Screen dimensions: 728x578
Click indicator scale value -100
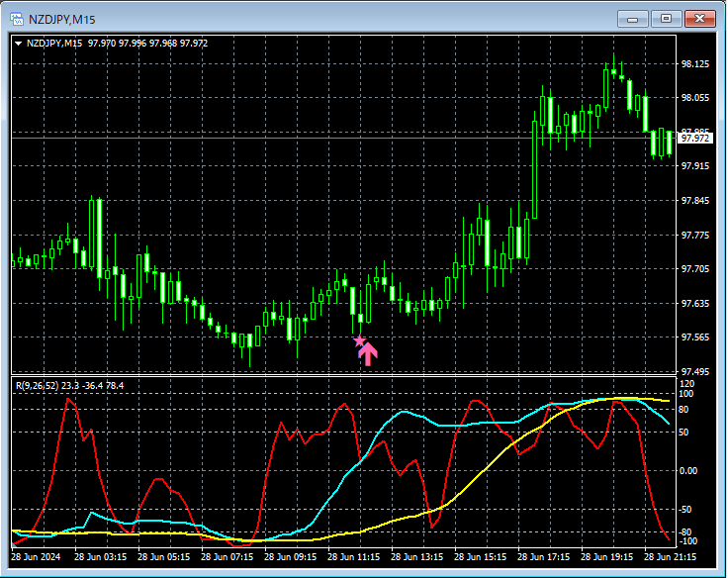[x=688, y=541]
